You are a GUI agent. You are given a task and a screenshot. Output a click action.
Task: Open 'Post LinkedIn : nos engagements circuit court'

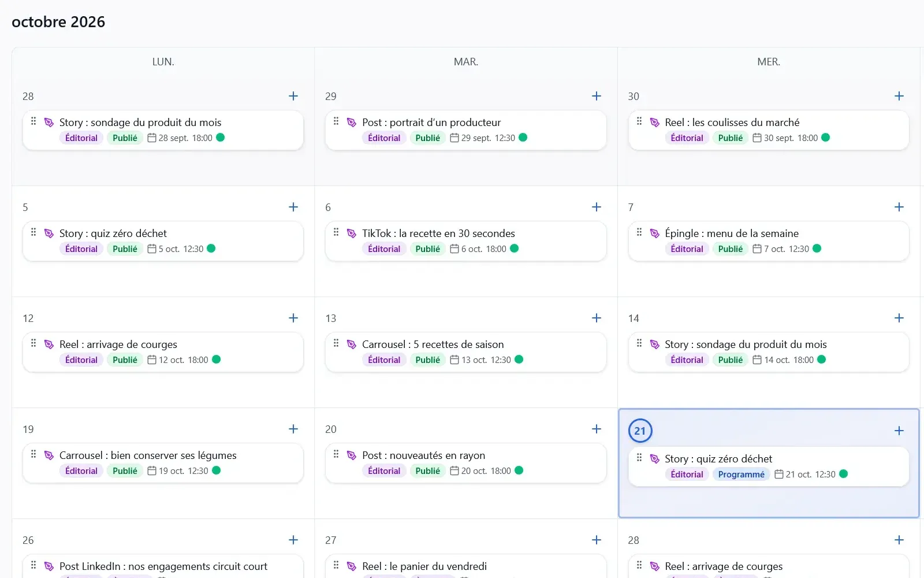(163, 566)
